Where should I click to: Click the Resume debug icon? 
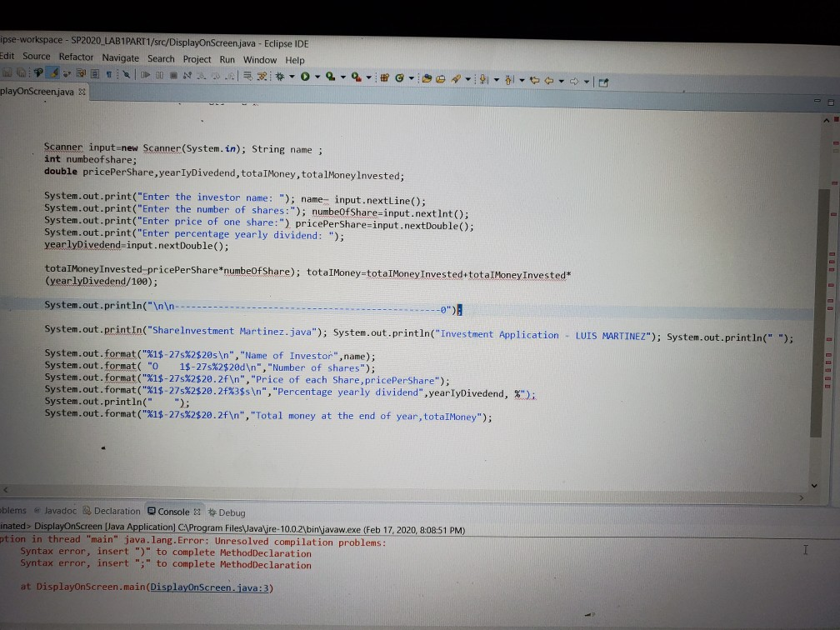point(145,75)
